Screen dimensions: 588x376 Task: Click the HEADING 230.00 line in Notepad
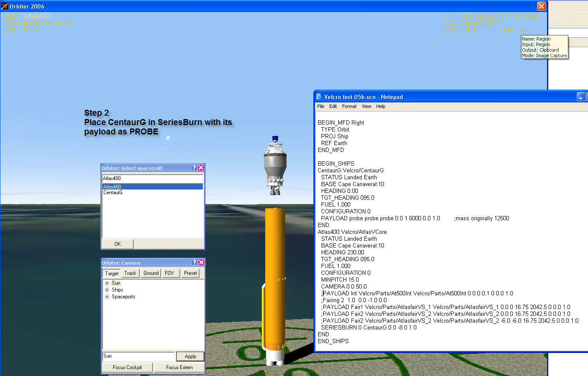342,252
